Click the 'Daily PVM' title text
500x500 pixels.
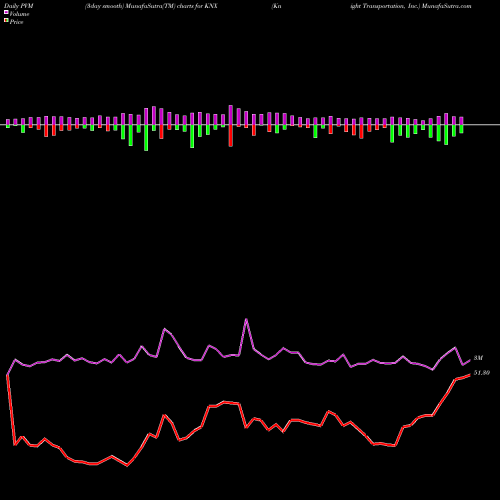point(19,6)
